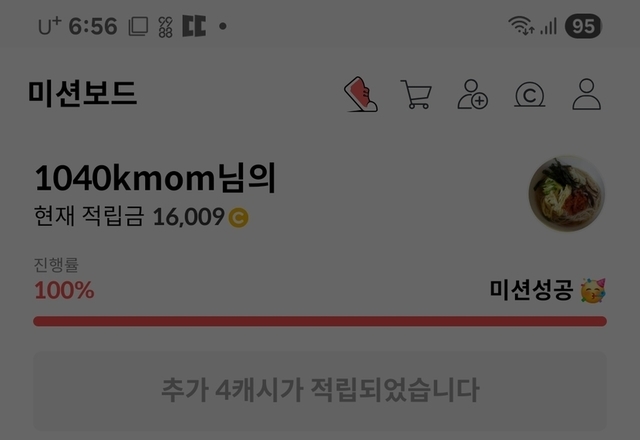The height and width of the screenshot is (440, 640).
Task: Tap the 미션보드 page title
Action: [x=82, y=93]
